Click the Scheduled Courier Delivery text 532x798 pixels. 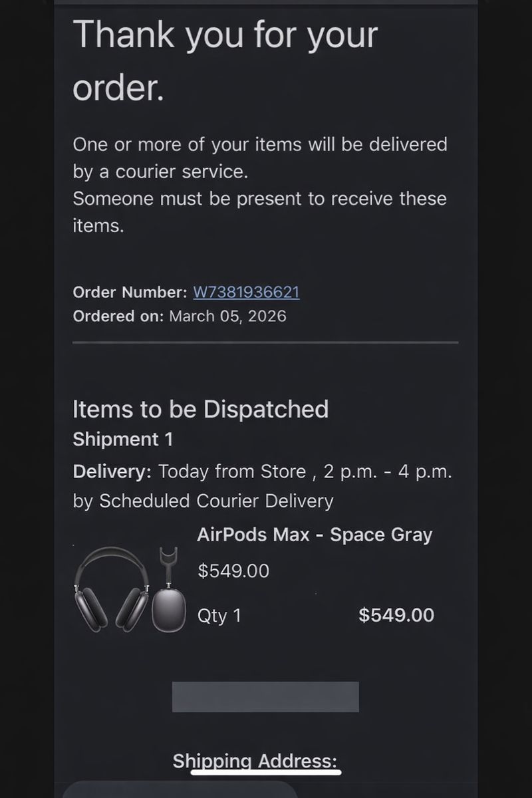216,500
